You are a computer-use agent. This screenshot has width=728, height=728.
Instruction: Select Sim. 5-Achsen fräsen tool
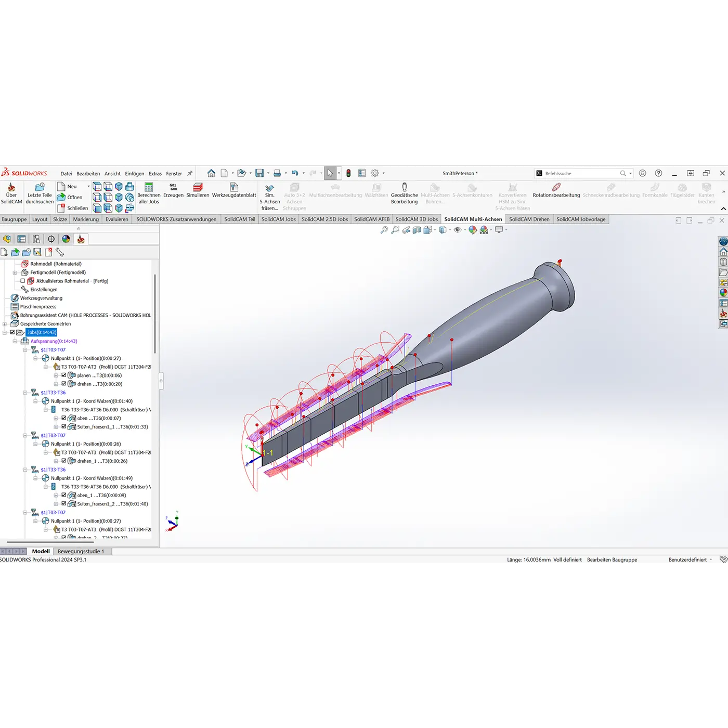269,198
